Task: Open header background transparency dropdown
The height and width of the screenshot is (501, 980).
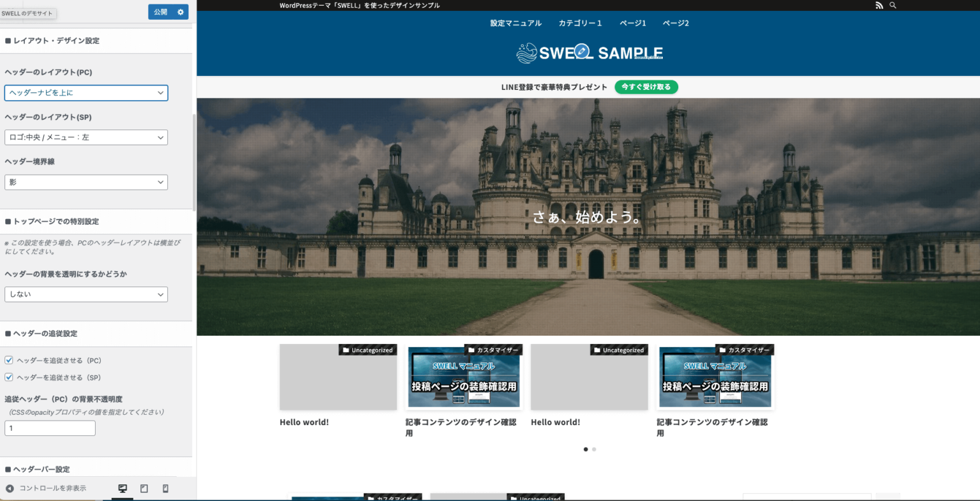Action: coord(86,294)
